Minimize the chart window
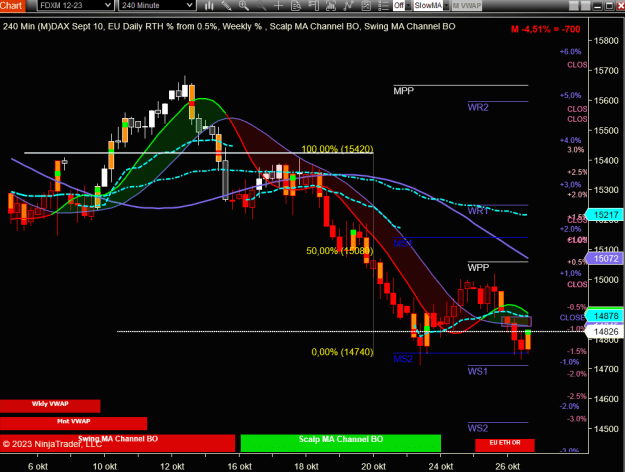 (597, 6)
